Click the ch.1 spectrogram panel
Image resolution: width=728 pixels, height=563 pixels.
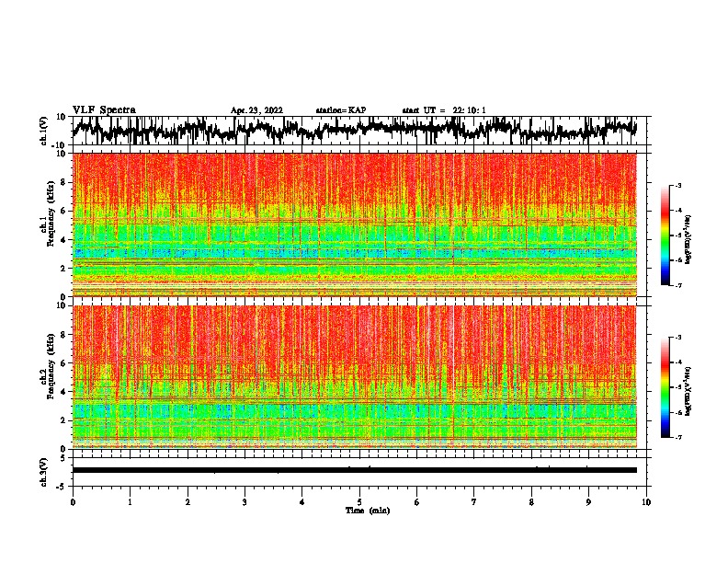[x=354, y=224]
